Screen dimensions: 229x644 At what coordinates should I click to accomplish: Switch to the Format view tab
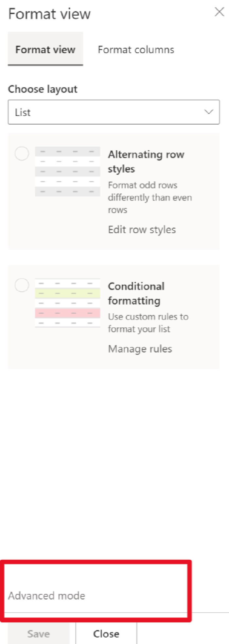click(45, 49)
